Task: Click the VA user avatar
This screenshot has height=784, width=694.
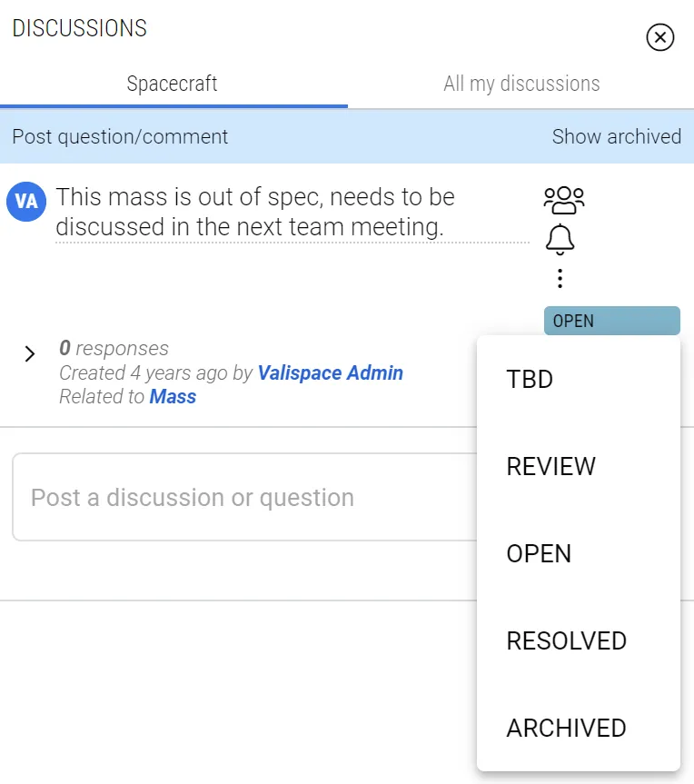Action: tap(26, 202)
